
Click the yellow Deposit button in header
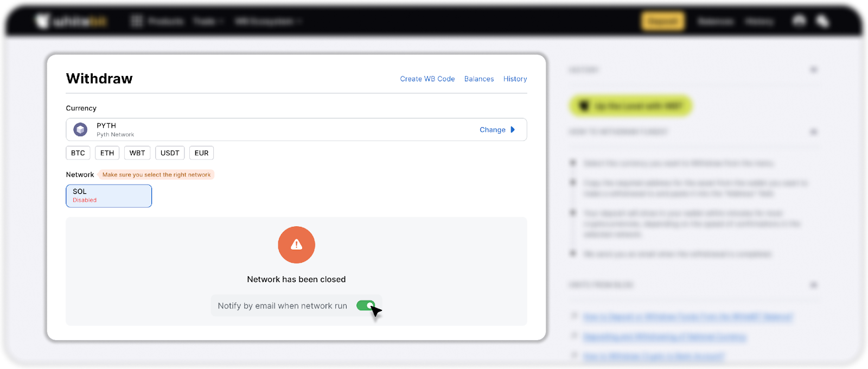(x=663, y=21)
